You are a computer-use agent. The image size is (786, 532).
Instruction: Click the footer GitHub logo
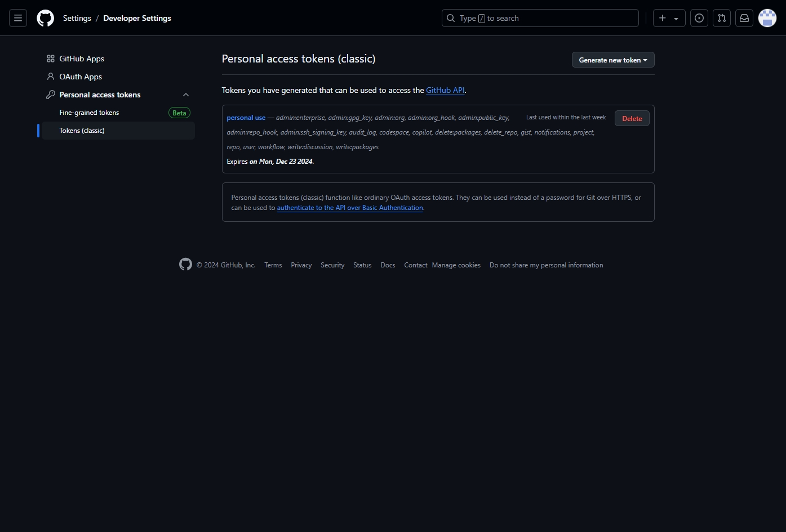pos(185,264)
